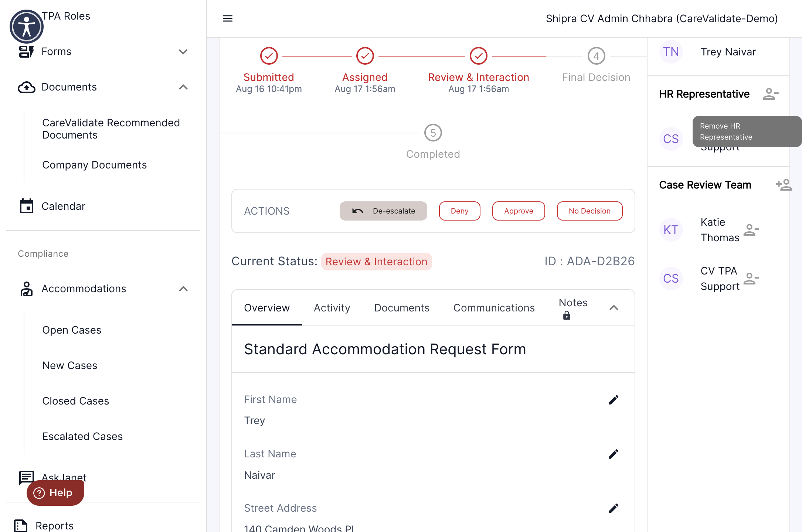Go to Closed Cases
802x532 pixels.
[x=75, y=401]
